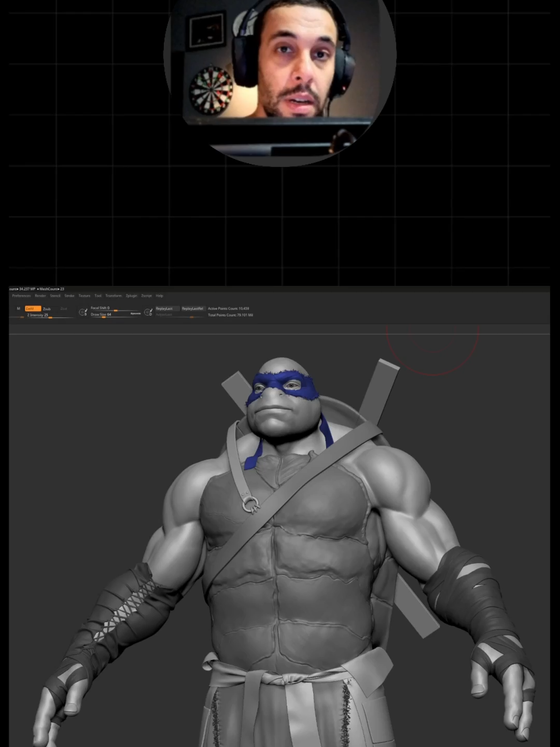Toggle the Zadd sculpt mode

(33, 309)
